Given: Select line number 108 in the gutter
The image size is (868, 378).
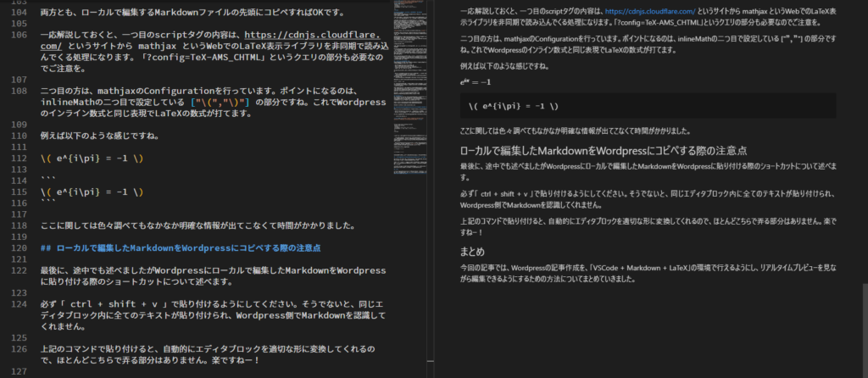Looking at the screenshot, I should pyautogui.click(x=19, y=91).
